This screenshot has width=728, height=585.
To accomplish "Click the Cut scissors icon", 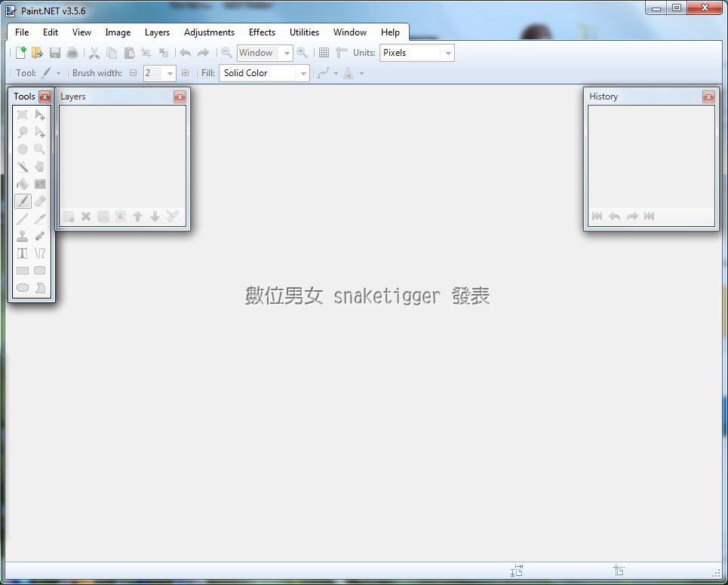I will point(94,53).
